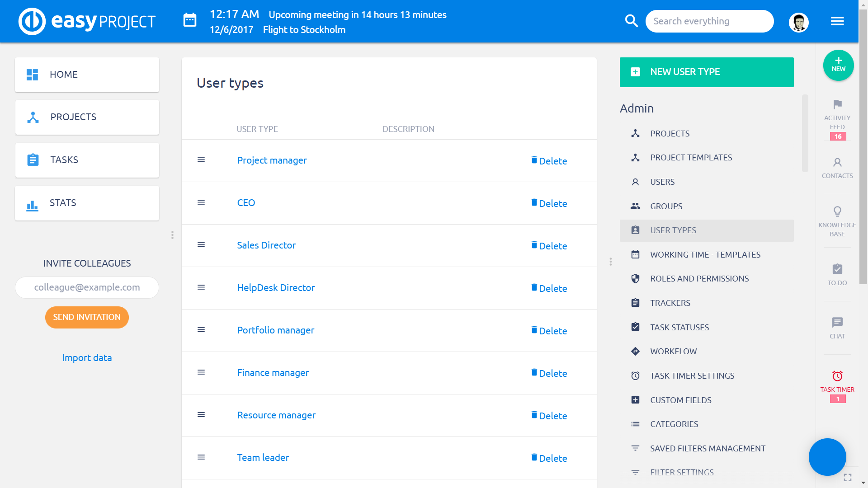Delete the Sales Director user type
The height and width of the screenshot is (488, 868).
tap(549, 246)
